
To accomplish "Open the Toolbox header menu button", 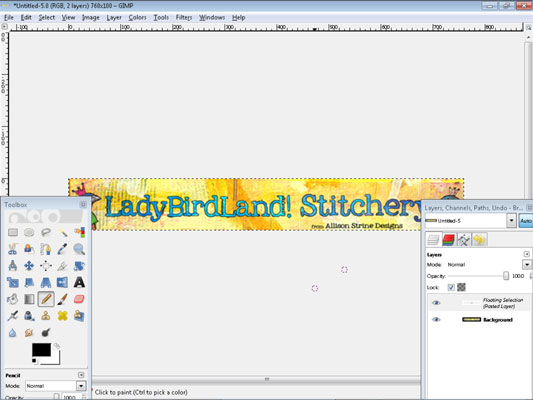I will coord(83,205).
